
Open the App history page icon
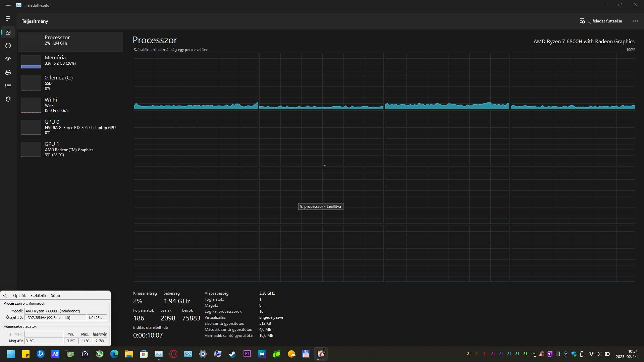click(8, 46)
